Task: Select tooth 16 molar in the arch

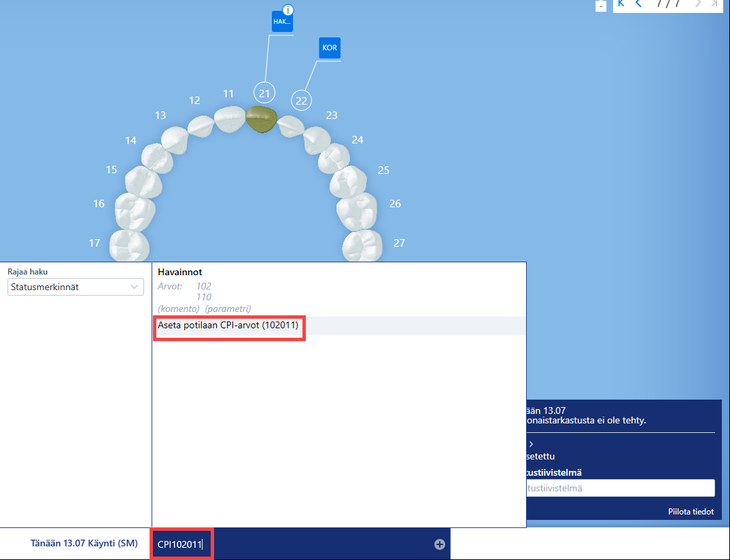Action: coord(135,212)
